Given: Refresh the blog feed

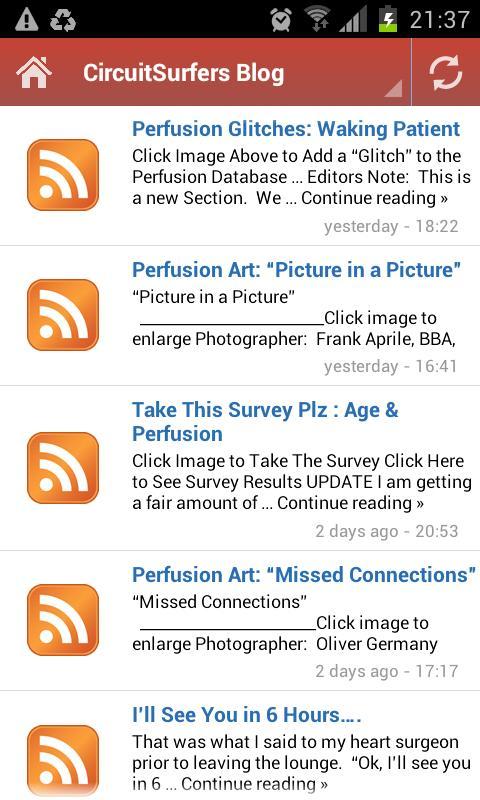Looking at the screenshot, I should click(x=445, y=72).
